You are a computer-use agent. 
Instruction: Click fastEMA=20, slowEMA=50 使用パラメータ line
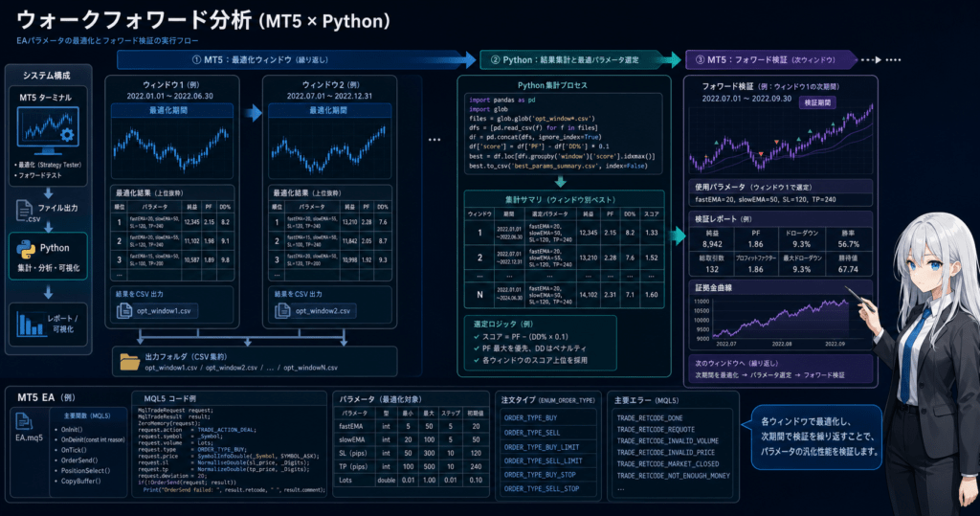pyautogui.click(x=765, y=199)
